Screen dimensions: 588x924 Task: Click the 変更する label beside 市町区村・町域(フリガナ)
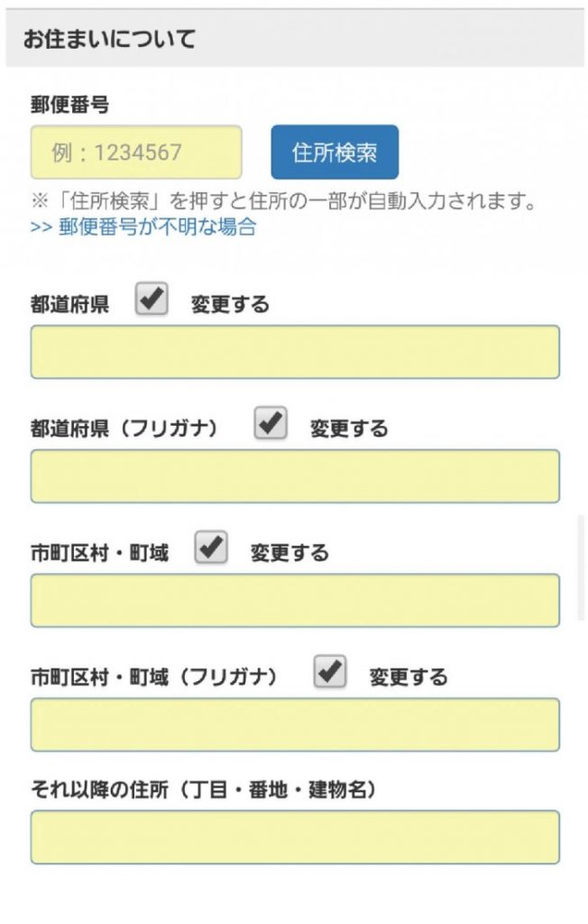tap(409, 677)
